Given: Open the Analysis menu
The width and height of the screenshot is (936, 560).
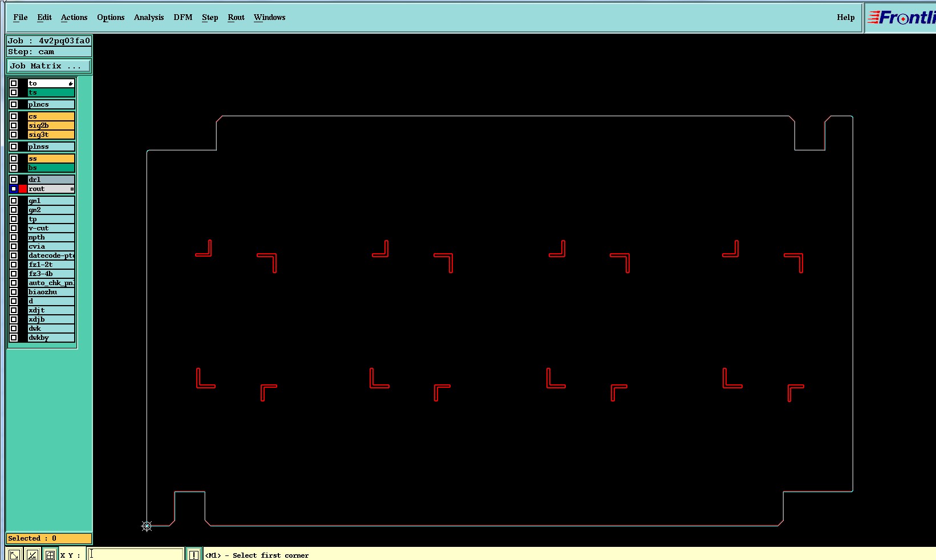Looking at the screenshot, I should click(x=149, y=18).
